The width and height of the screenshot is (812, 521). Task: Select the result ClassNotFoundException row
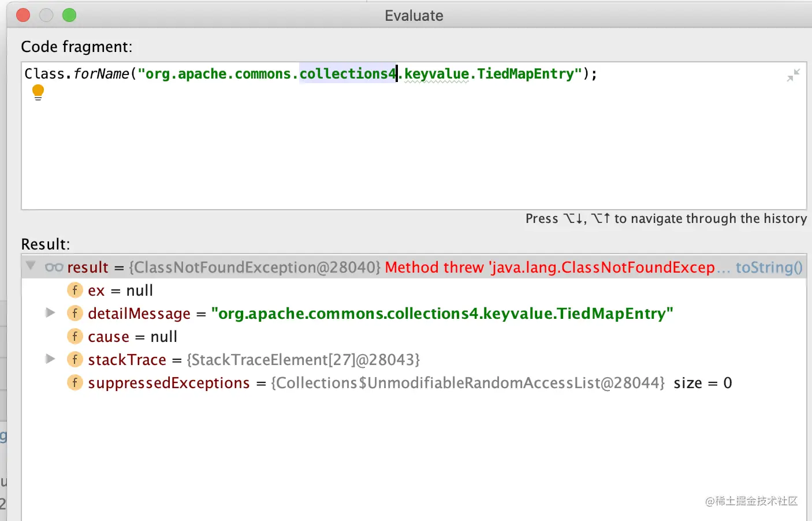[x=414, y=267]
